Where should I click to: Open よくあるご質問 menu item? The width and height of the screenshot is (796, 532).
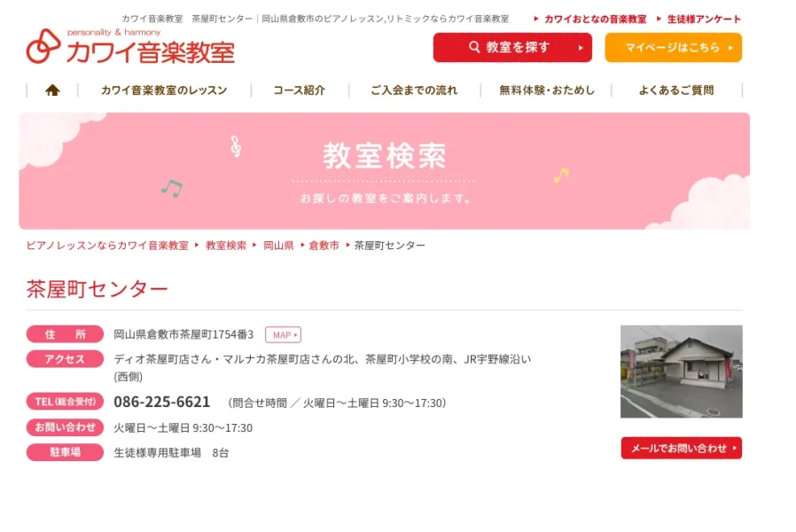[x=676, y=90]
